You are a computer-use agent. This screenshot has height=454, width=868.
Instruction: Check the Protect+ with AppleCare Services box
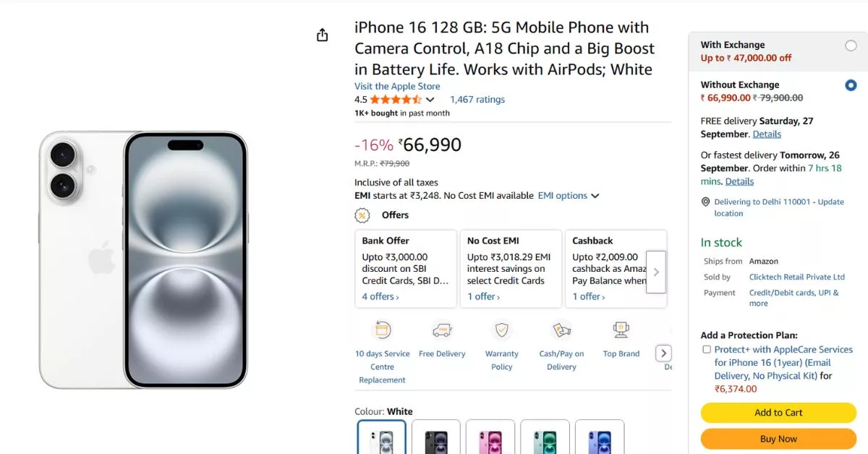click(706, 349)
